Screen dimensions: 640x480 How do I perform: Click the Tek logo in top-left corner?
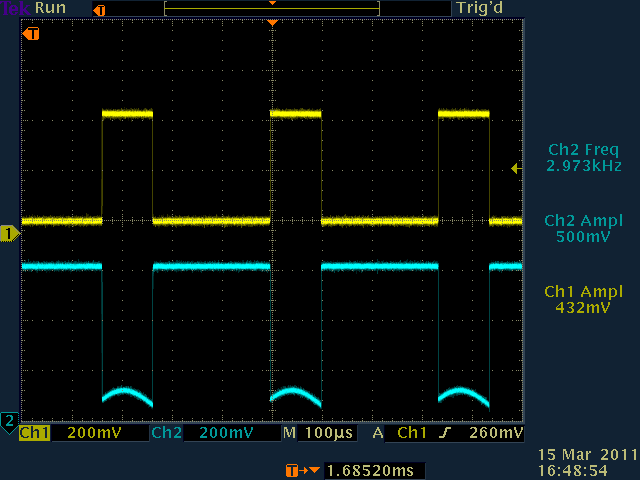point(14,8)
